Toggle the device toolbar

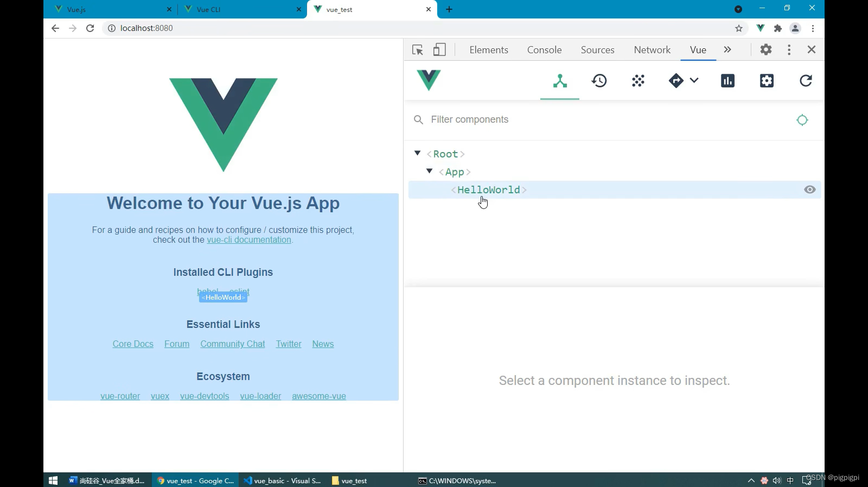tap(439, 50)
